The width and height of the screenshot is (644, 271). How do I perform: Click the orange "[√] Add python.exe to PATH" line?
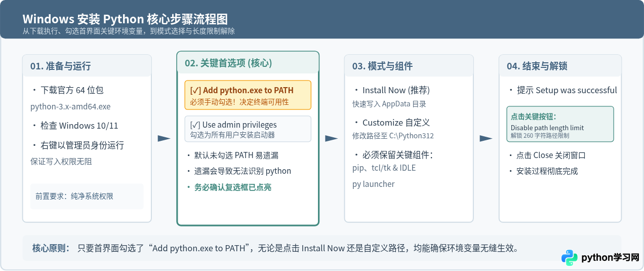pyautogui.click(x=241, y=91)
